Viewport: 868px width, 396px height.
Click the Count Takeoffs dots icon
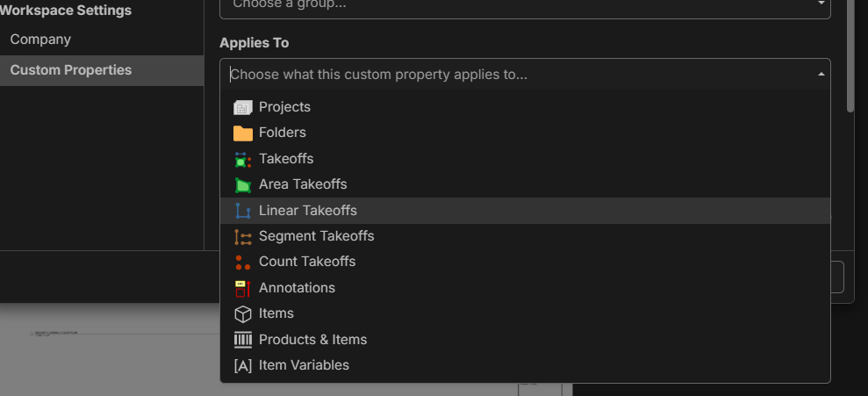[x=243, y=262]
